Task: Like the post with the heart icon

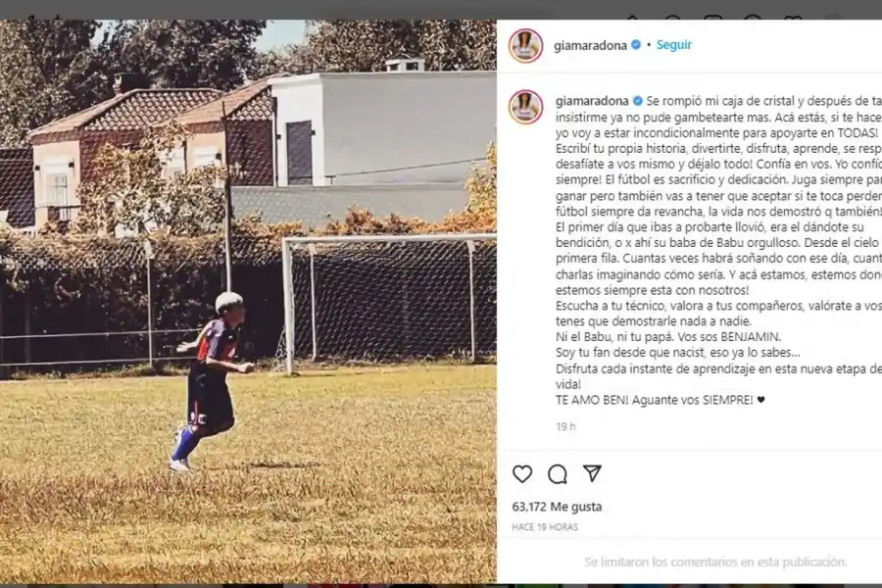Action: tap(522, 473)
